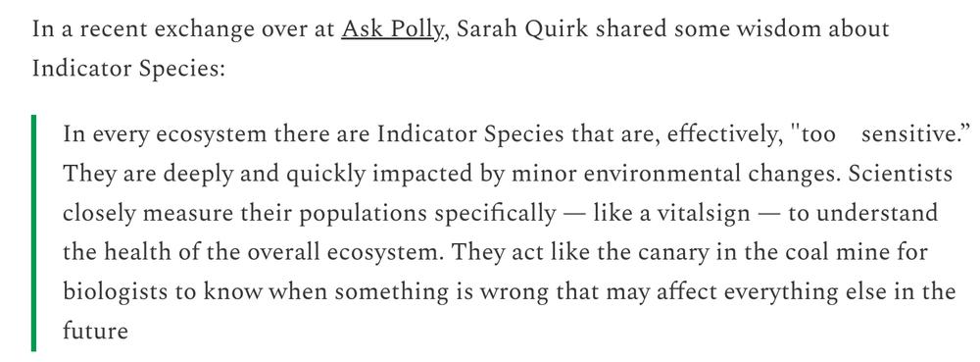Click the word "Scientists" in the quote

click(900, 174)
